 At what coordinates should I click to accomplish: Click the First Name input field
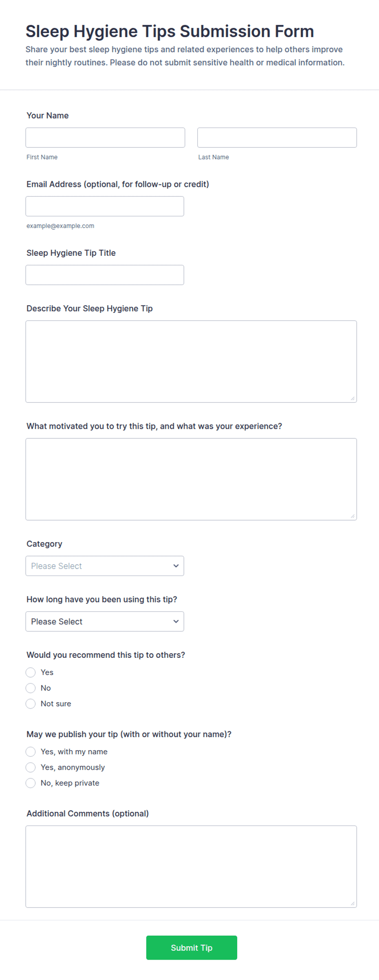105,138
